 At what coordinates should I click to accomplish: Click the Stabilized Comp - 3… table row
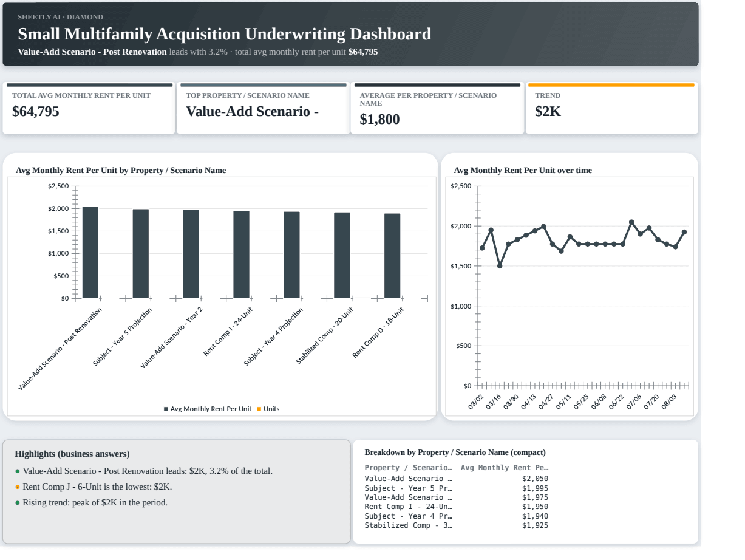pyautogui.click(x=456, y=525)
